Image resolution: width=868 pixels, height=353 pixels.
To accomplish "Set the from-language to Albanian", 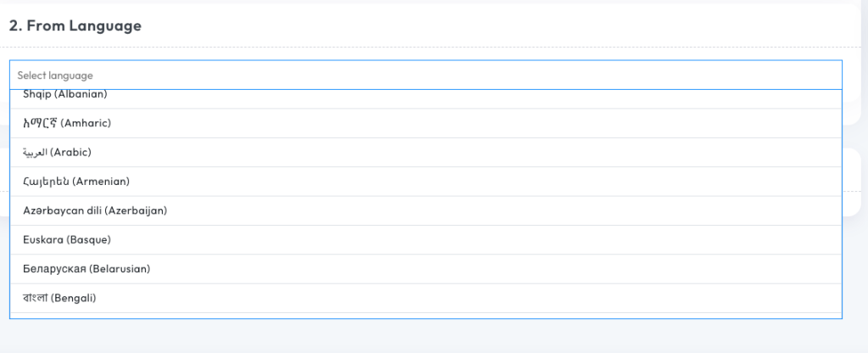I will point(65,97).
